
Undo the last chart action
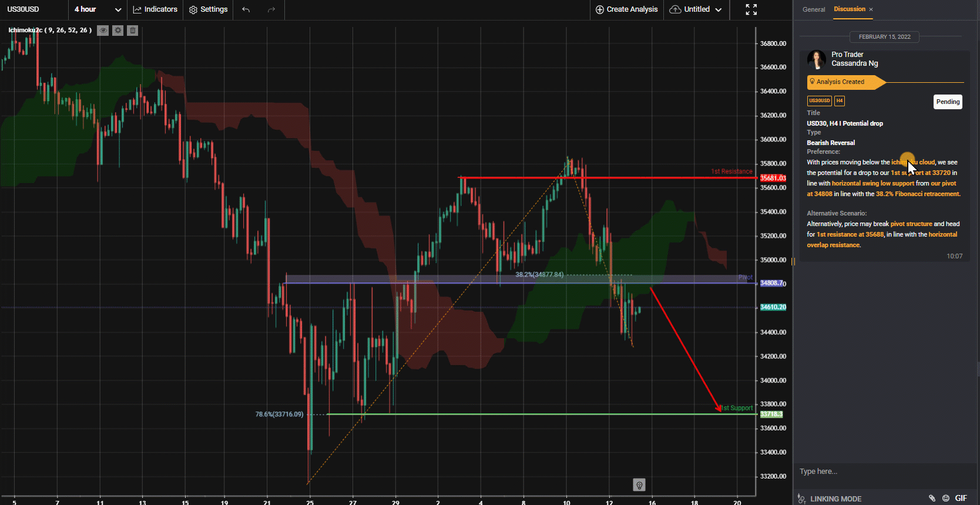pyautogui.click(x=246, y=9)
